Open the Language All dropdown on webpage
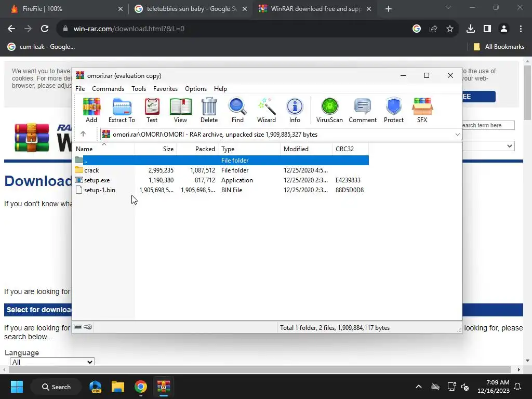The image size is (532, 399). tap(52, 362)
